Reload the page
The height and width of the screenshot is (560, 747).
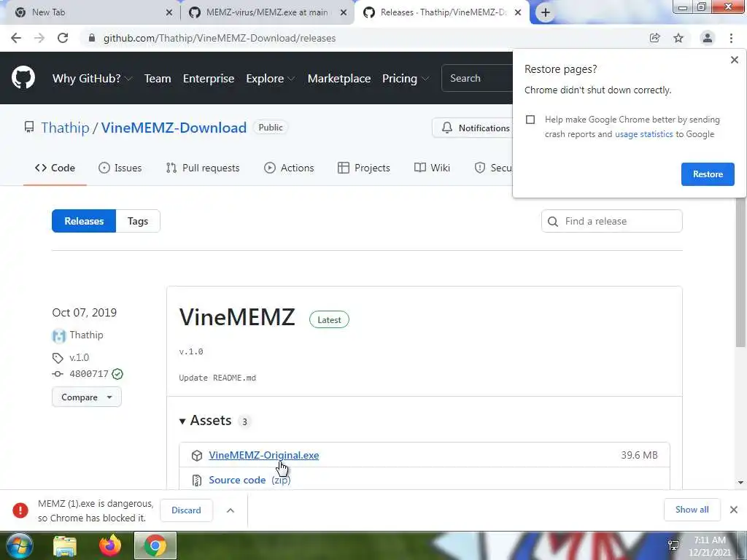(x=63, y=38)
